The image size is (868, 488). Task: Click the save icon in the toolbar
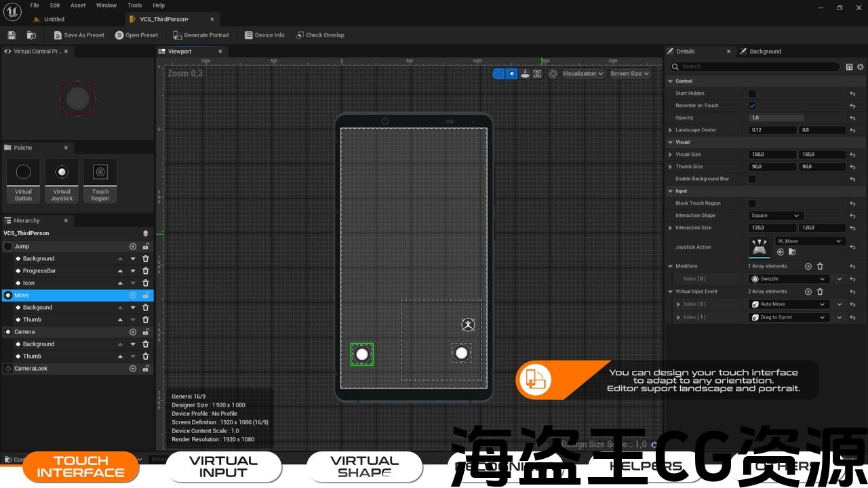point(12,35)
